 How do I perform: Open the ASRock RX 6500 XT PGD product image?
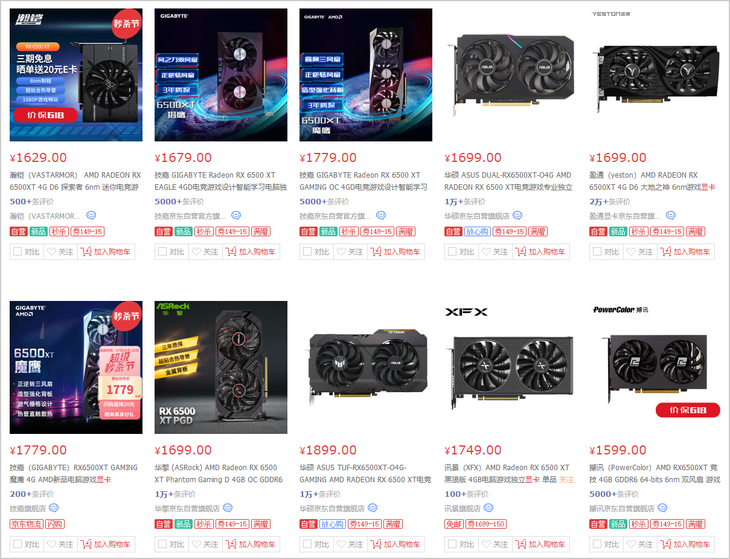tap(221, 367)
